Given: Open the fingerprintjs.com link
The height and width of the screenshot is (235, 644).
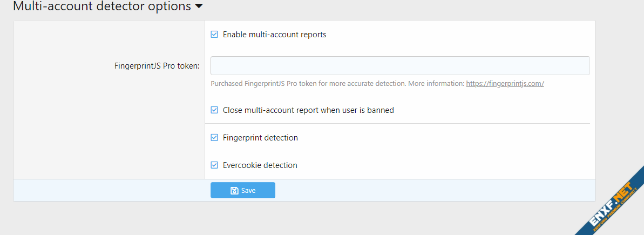Looking at the screenshot, I should 505,84.
